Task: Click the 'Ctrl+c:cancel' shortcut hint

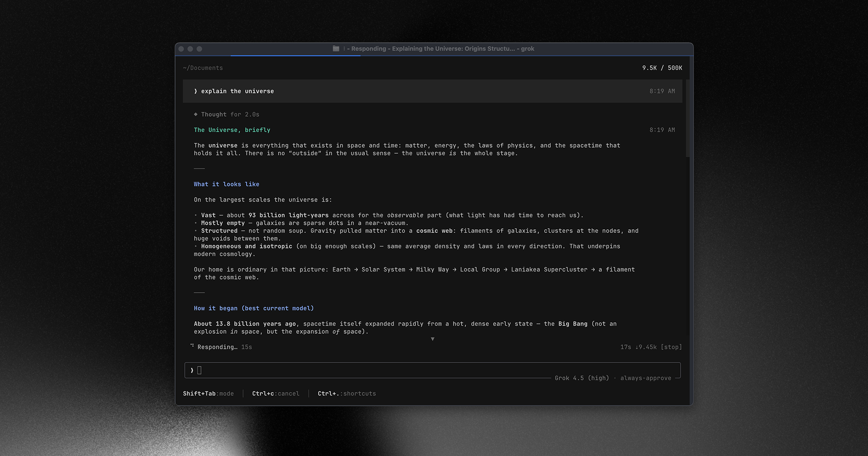Action: [x=276, y=394]
